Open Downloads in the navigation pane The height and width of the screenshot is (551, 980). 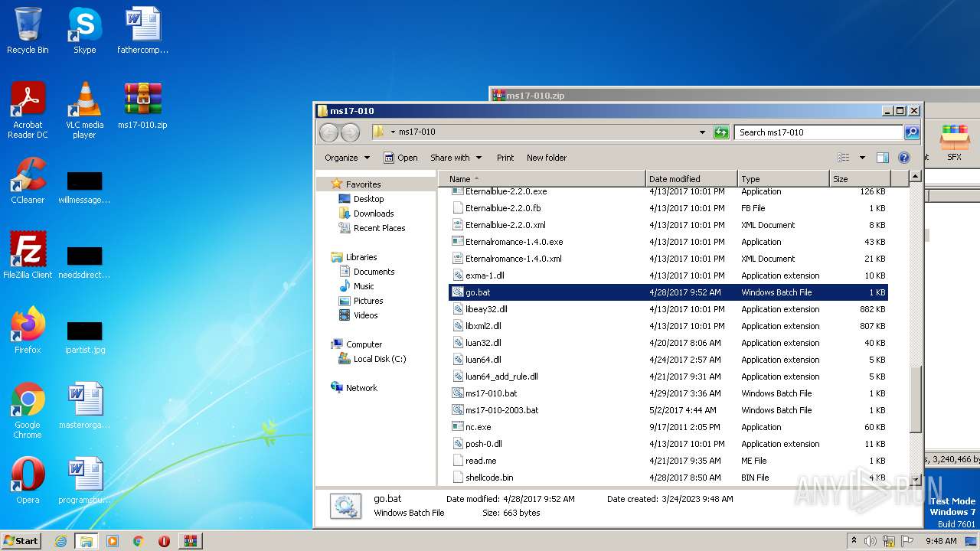(x=374, y=214)
